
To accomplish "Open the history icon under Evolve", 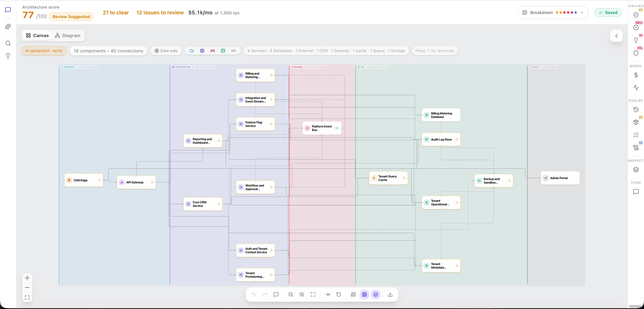I will [636, 110].
